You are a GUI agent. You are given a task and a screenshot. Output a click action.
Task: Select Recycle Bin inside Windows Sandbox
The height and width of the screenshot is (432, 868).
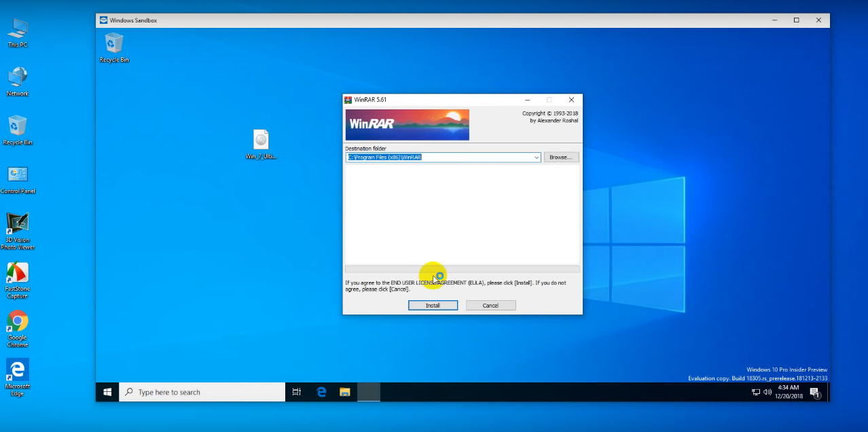114,48
